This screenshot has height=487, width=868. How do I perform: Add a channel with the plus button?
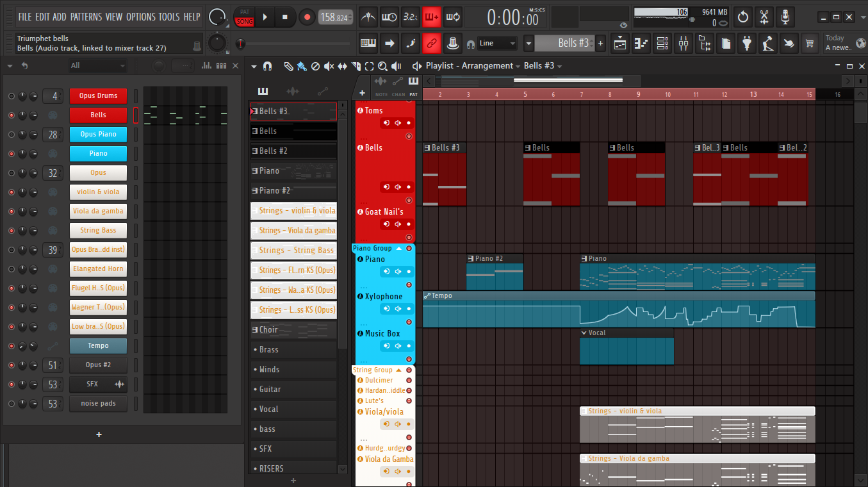pos(99,434)
